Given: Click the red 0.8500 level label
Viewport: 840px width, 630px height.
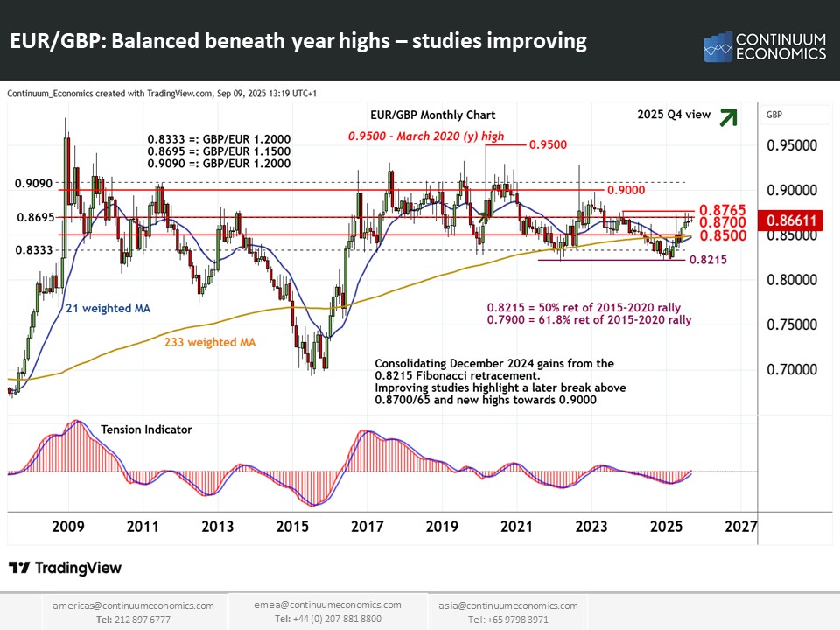Looking at the screenshot, I should tap(723, 235).
